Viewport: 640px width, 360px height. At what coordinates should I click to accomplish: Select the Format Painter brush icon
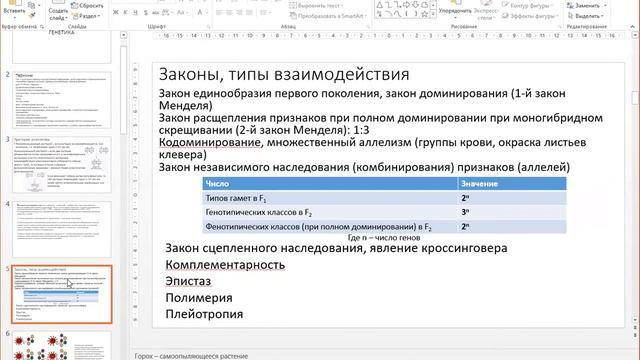(x=32, y=16)
